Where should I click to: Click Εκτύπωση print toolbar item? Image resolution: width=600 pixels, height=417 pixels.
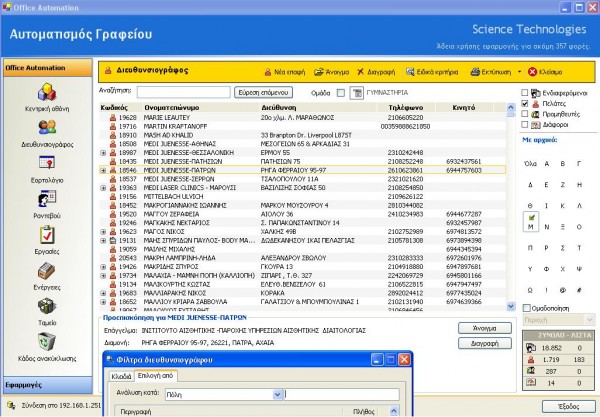coord(491,72)
